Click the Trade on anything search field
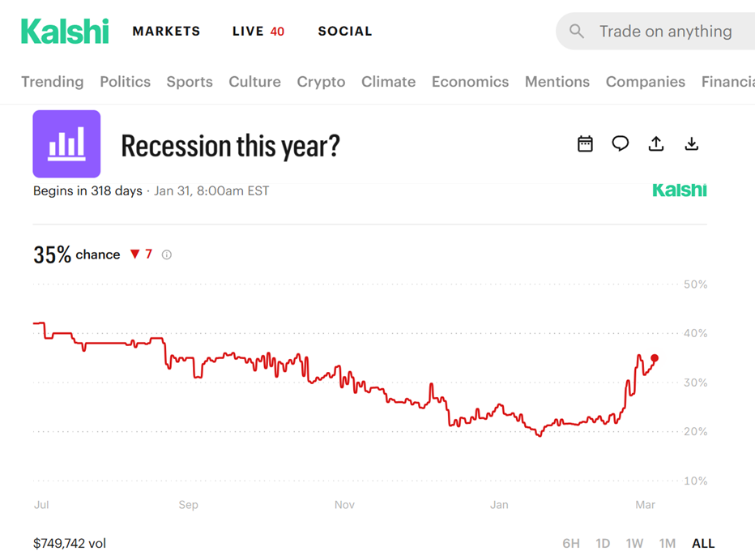This screenshot has width=755, height=560. click(666, 32)
